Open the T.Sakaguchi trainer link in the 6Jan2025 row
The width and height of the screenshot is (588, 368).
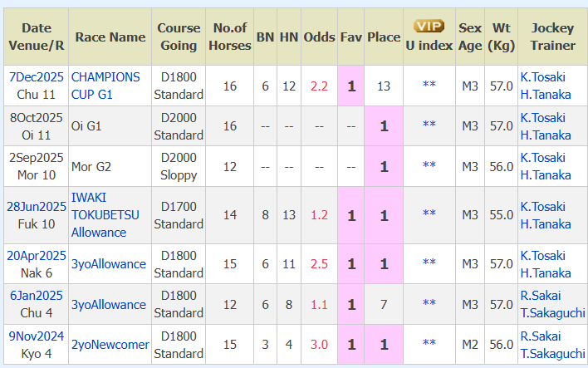[553, 313]
